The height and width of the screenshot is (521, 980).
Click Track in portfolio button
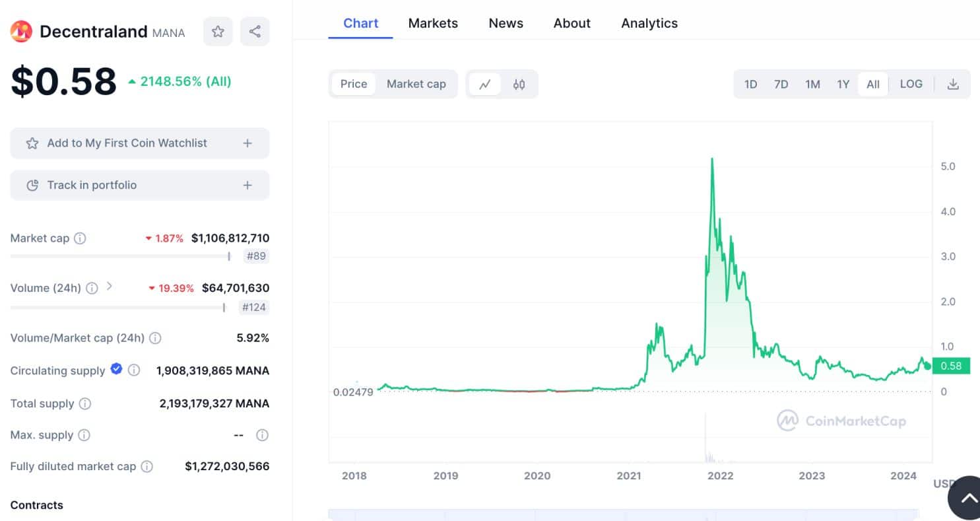click(x=140, y=186)
